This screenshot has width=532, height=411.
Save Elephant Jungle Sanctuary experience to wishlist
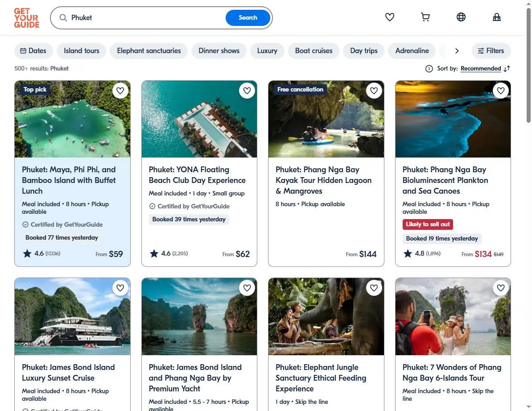point(374,288)
